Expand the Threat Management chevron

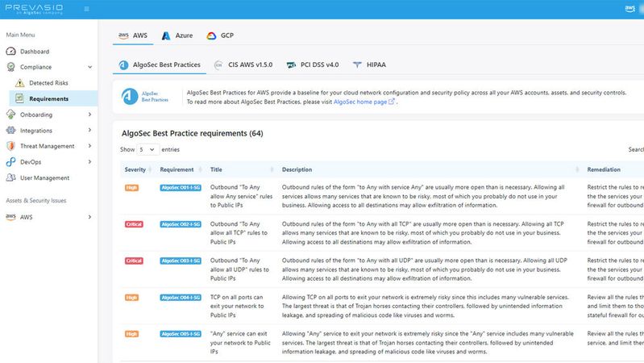pyautogui.click(x=90, y=145)
